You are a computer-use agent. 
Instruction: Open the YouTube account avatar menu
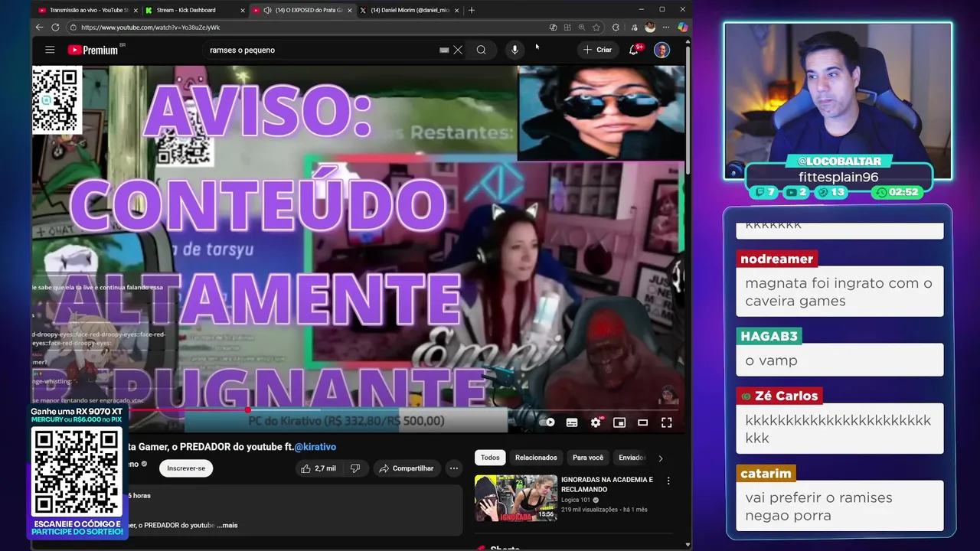point(661,50)
